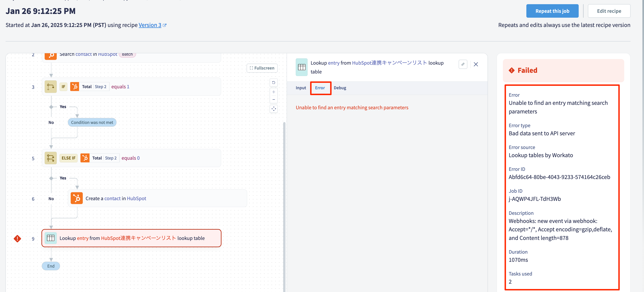Viewport: 644px width, 292px height.
Task: Close the step details panel
Action: pyautogui.click(x=475, y=64)
